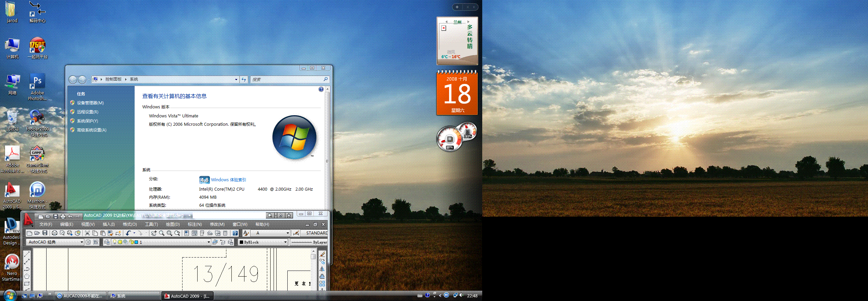Click the layer color swatch in layer dropdown

(x=137, y=242)
